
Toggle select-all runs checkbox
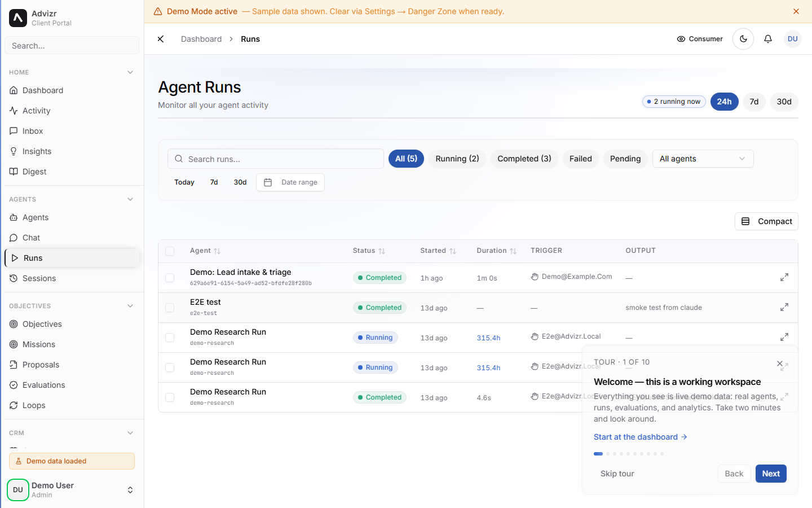point(170,251)
